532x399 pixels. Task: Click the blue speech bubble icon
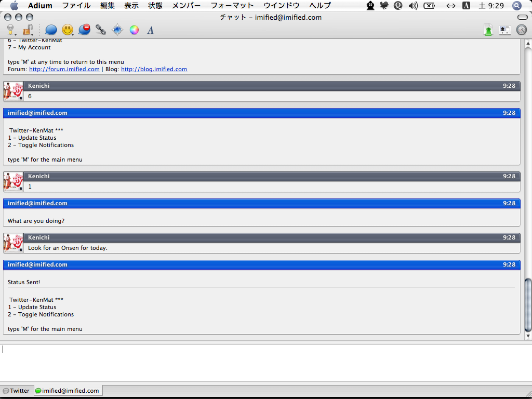(x=51, y=30)
